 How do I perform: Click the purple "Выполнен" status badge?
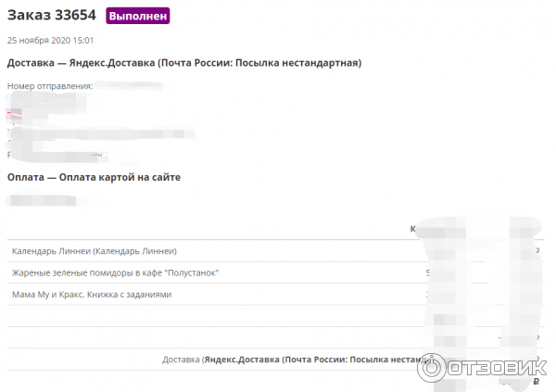pyautogui.click(x=137, y=16)
